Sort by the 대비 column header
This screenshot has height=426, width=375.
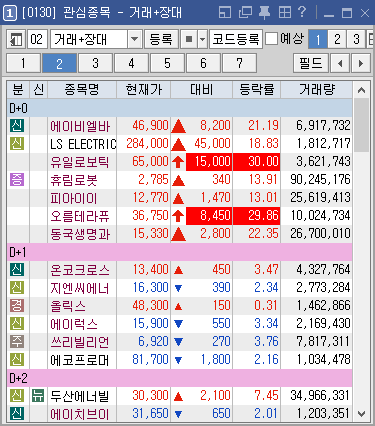point(201,90)
